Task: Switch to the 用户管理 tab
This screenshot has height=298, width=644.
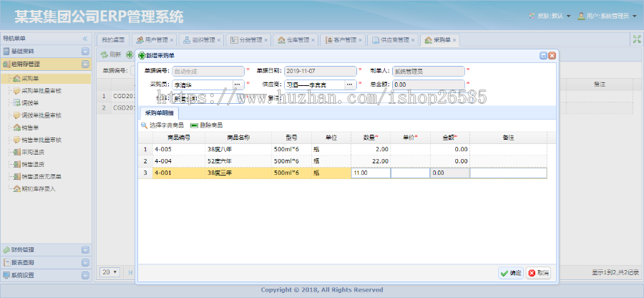Action: pos(151,40)
